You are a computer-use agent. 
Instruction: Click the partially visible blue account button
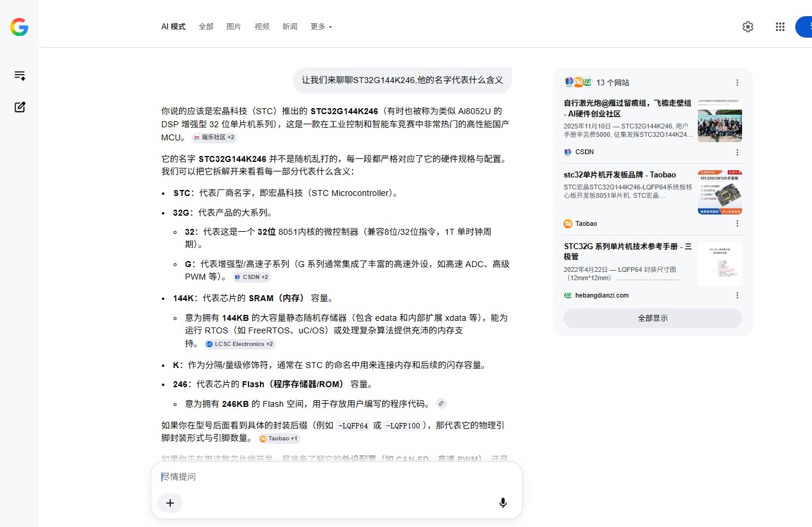coord(804,27)
